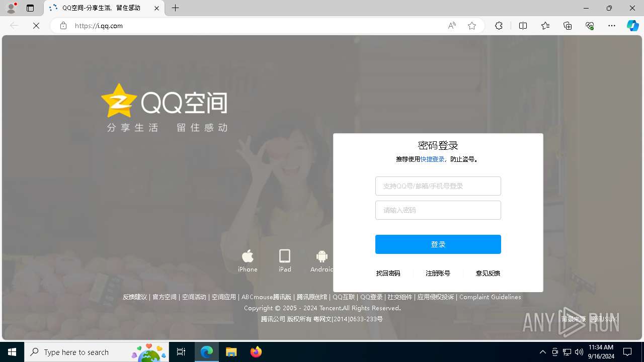Focus the QQ号/邮箱/手机号 account field
Image resolution: width=644 pixels, height=362 pixels.
pos(438,186)
